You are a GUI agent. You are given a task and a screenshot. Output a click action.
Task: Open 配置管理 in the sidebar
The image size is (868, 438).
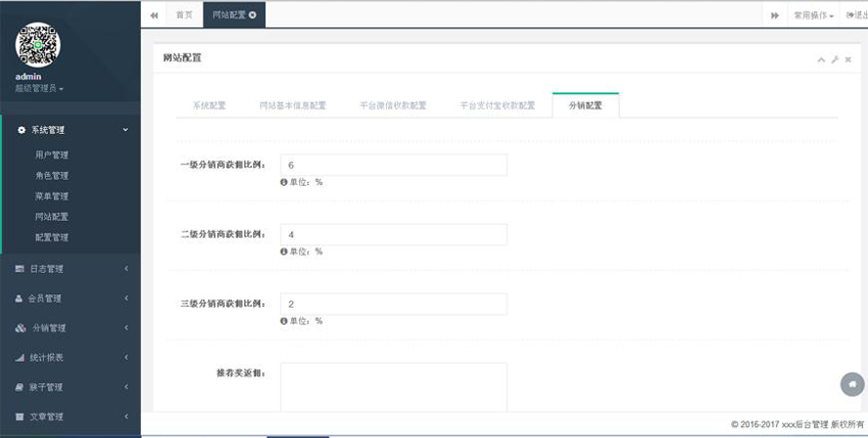(x=52, y=237)
